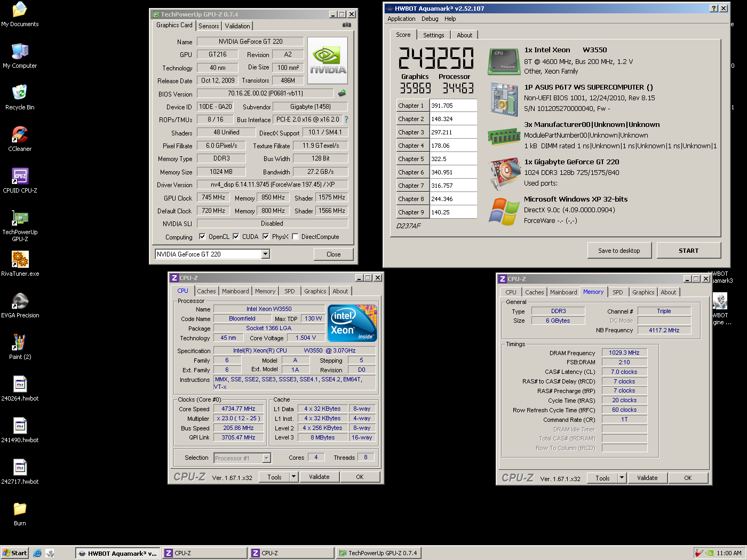This screenshot has width=747, height=560.
Task: Click the Windows logo icon in Aquamark3
Action: 504,211
